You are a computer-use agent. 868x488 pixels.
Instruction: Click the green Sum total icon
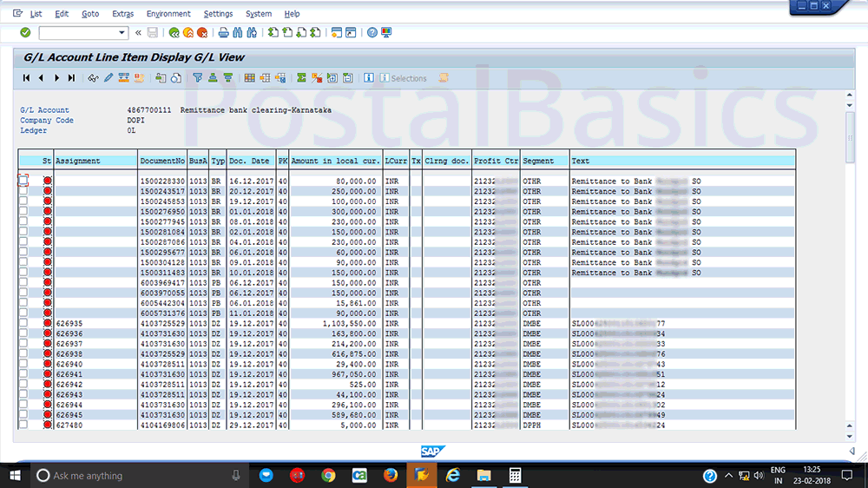click(301, 78)
